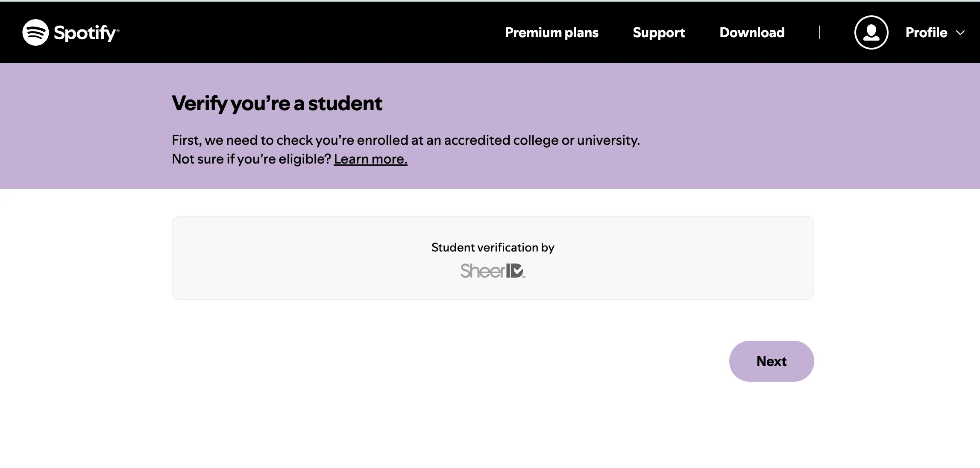Click the Spotify circular logo icon
Viewport: 980px width, 468px height.
pos(35,32)
